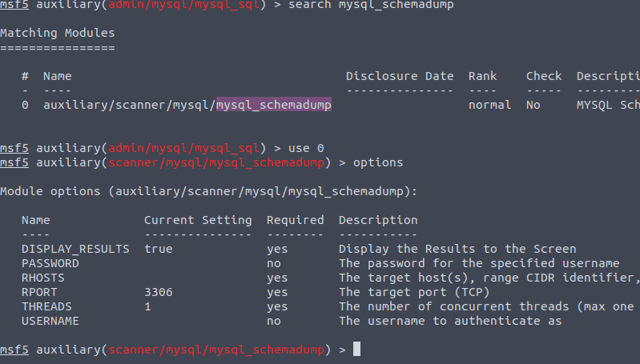Click the 'normal' rank value
This screenshot has height=364, width=640.
[x=489, y=105]
